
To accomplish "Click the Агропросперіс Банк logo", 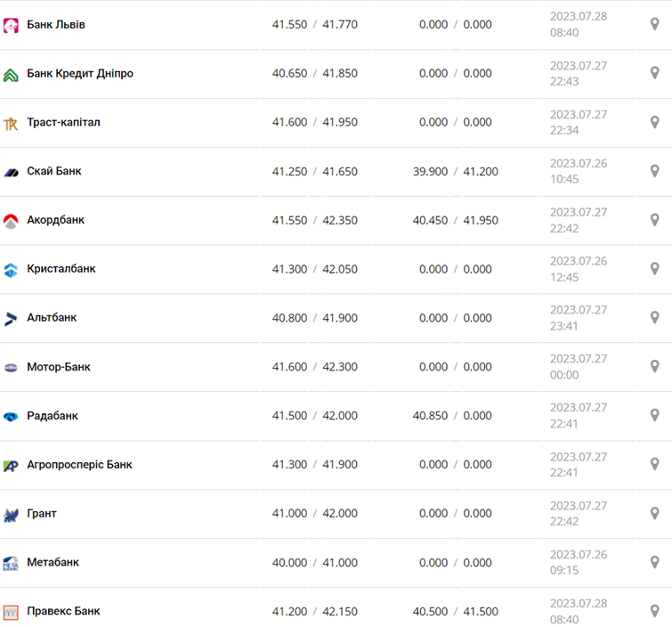I will [11, 465].
